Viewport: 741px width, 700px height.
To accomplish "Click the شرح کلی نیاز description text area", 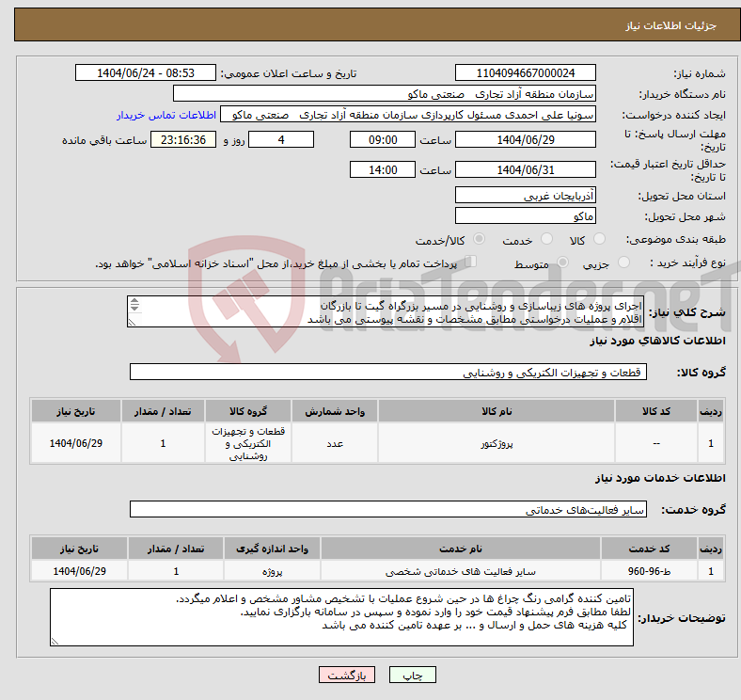I will [386, 311].
